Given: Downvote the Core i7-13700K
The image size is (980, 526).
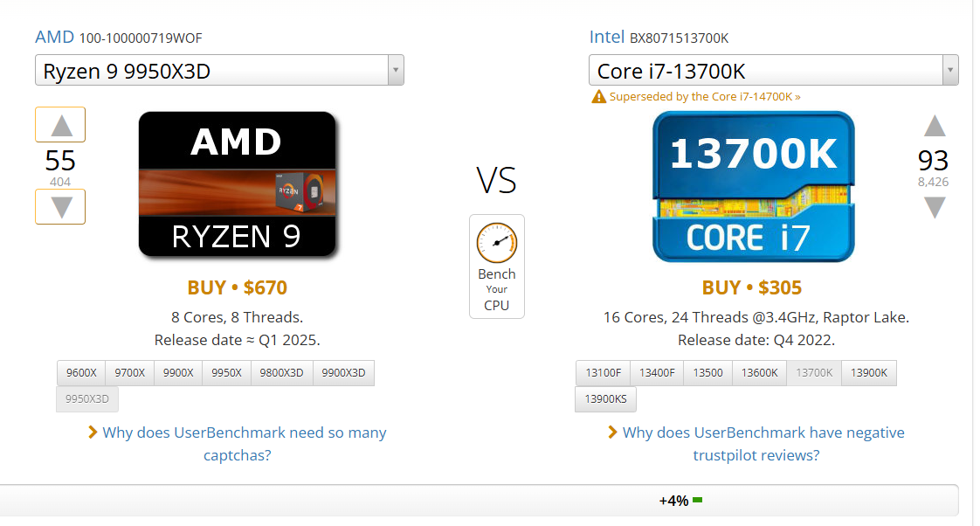Looking at the screenshot, I should click(935, 207).
